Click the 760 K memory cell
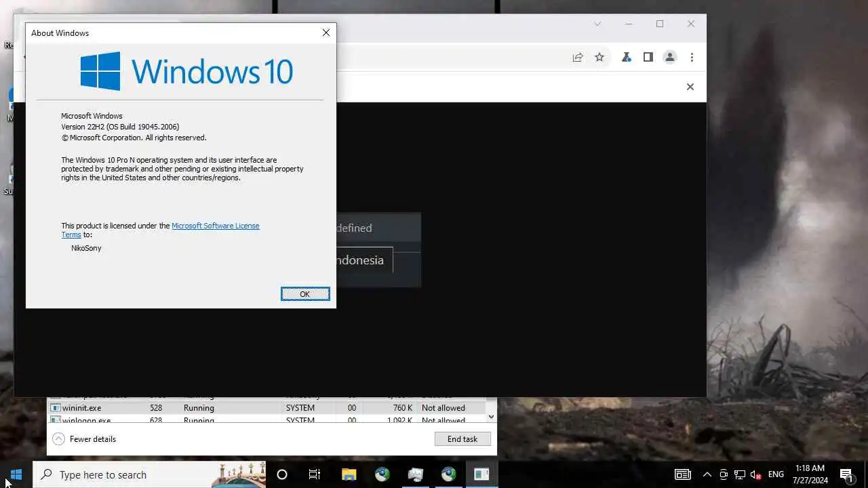 pos(402,408)
